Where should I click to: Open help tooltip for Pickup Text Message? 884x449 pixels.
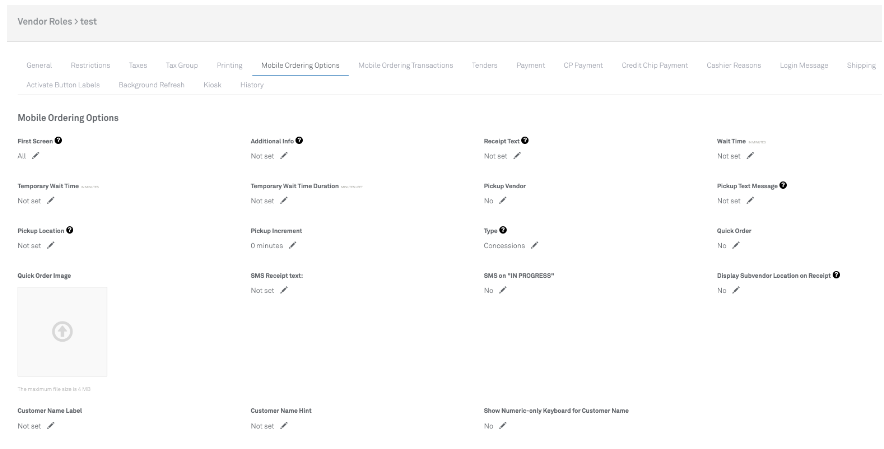coord(782,185)
